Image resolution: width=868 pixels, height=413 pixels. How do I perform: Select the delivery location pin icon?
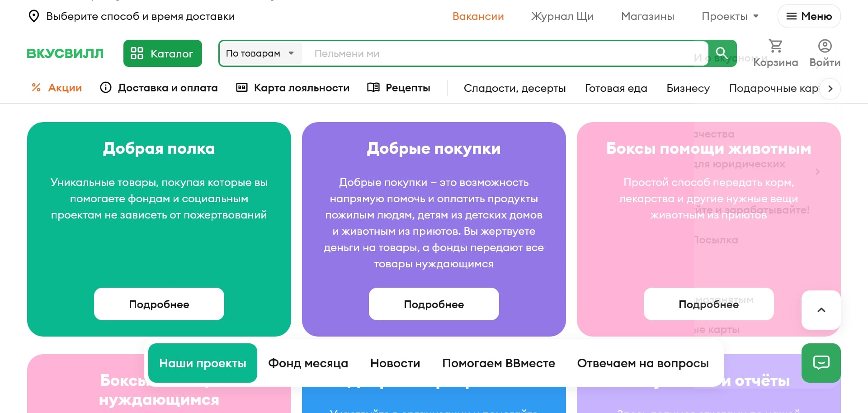click(34, 16)
